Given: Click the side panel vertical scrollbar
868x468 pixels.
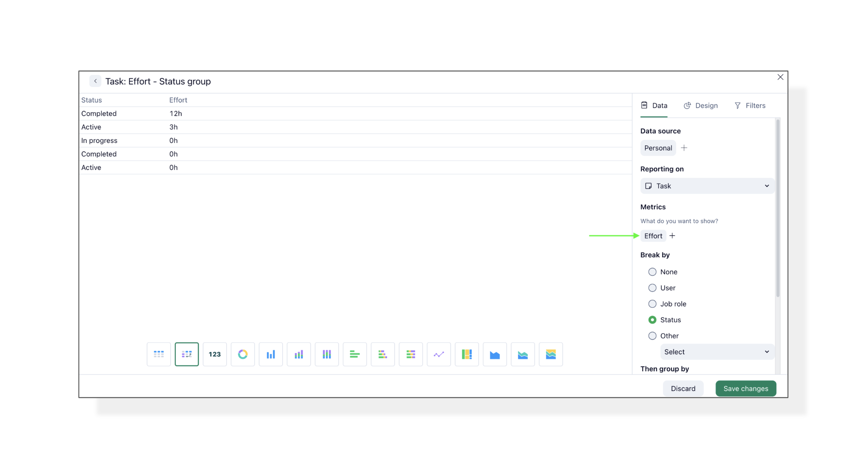Looking at the screenshot, I should point(778,209).
